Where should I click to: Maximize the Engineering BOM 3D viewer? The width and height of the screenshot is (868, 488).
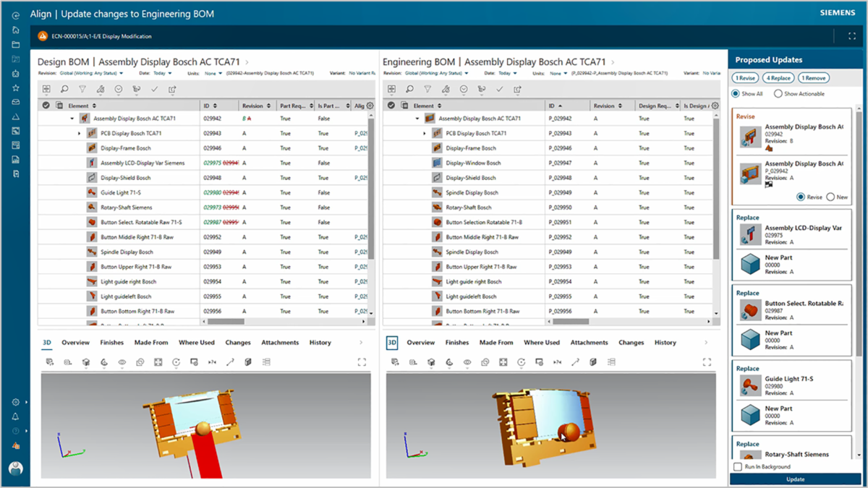tap(707, 361)
